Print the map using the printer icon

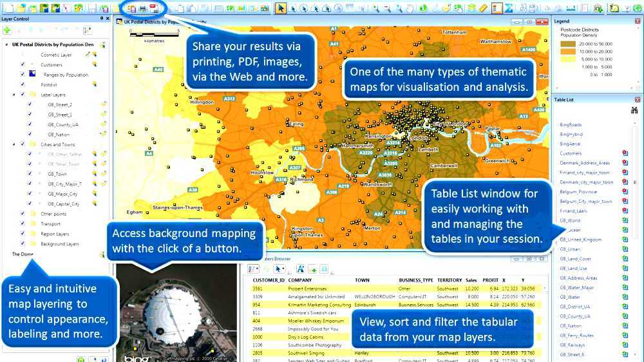(142, 8)
